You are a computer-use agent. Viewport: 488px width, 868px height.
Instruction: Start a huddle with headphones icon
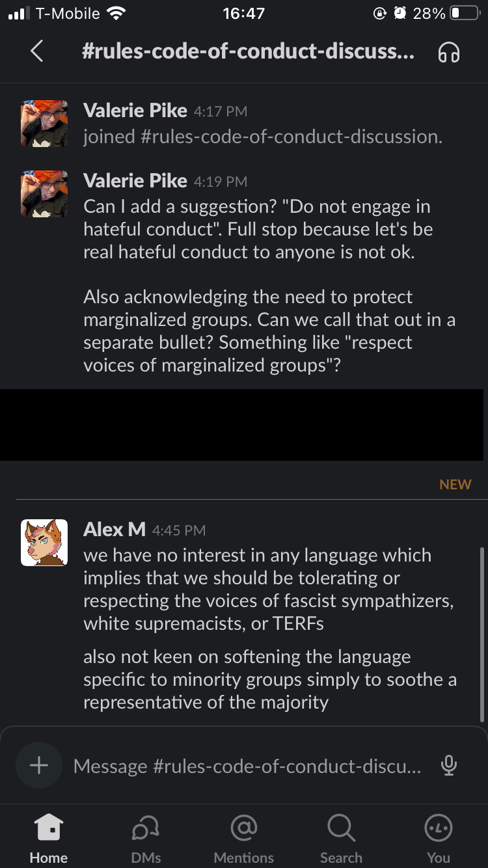click(448, 52)
